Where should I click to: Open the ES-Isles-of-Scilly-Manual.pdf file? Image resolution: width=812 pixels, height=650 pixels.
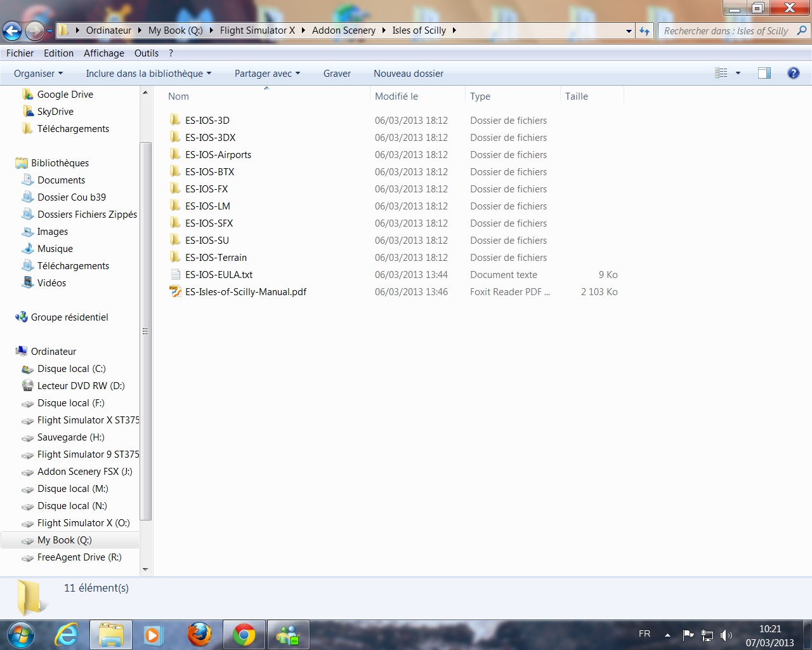tap(246, 292)
